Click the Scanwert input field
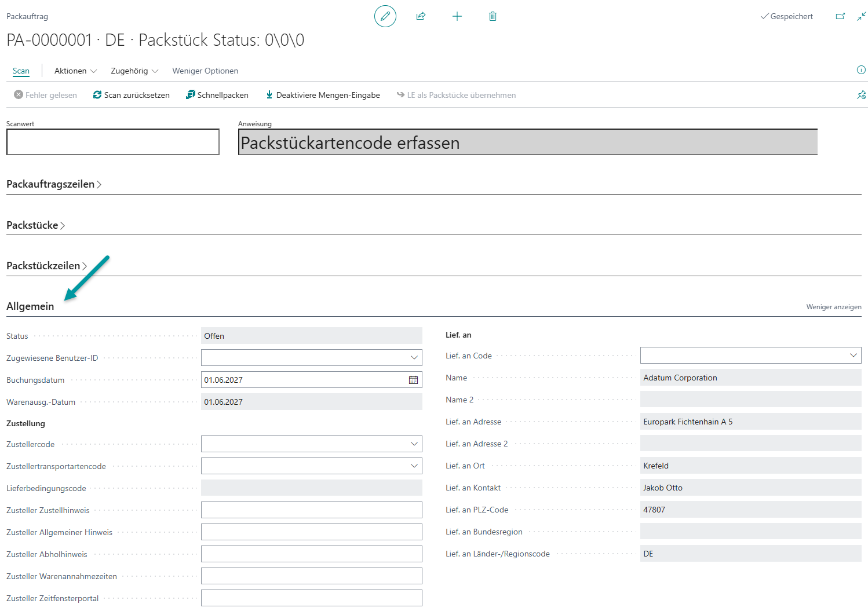 click(x=113, y=142)
